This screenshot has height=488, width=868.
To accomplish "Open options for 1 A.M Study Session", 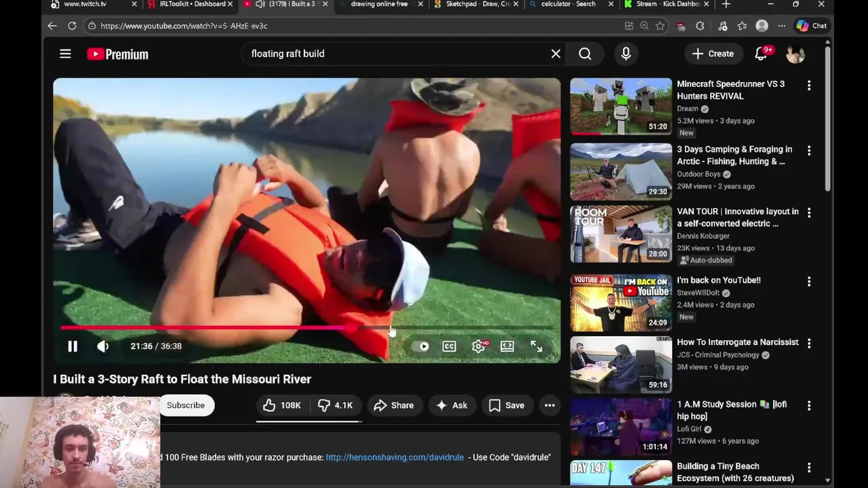I will click(809, 405).
